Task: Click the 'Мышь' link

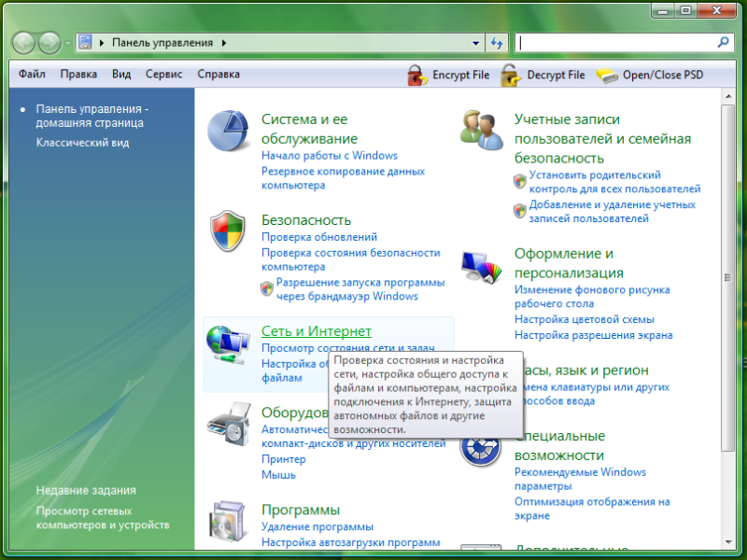Action: tap(278, 475)
